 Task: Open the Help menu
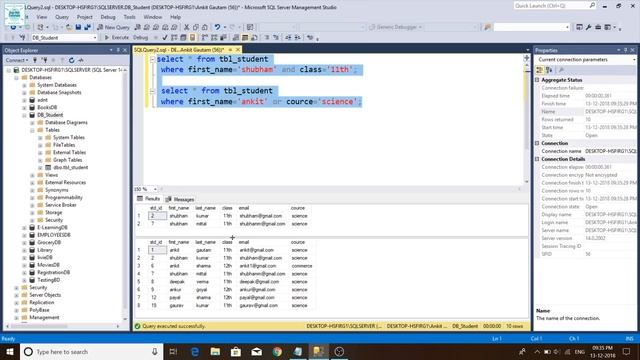coord(175,17)
